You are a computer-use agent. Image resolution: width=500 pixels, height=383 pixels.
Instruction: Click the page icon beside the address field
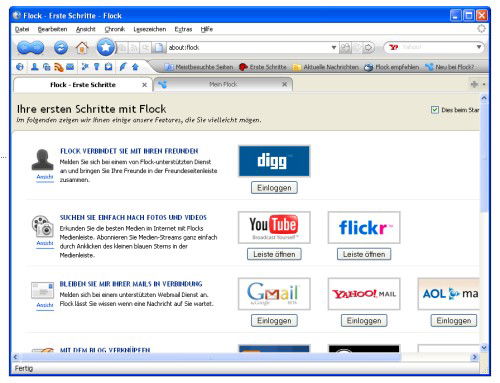click(x=159, y=48)
